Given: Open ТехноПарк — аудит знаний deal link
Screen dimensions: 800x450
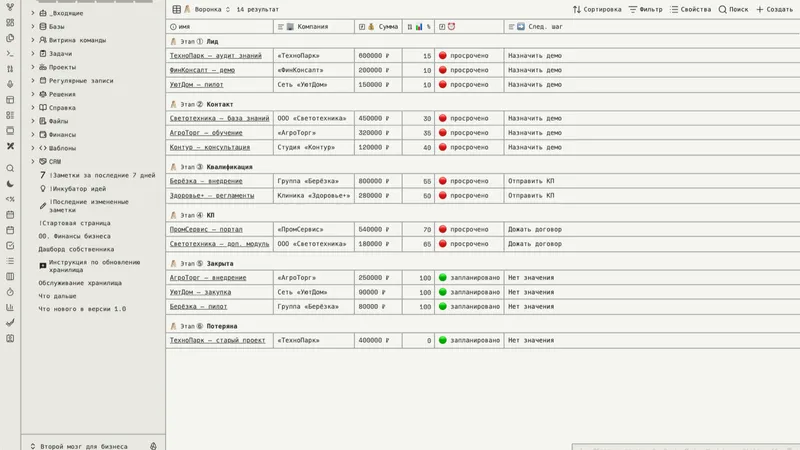Looking at the screenshot, I should [x=215, y=56].
